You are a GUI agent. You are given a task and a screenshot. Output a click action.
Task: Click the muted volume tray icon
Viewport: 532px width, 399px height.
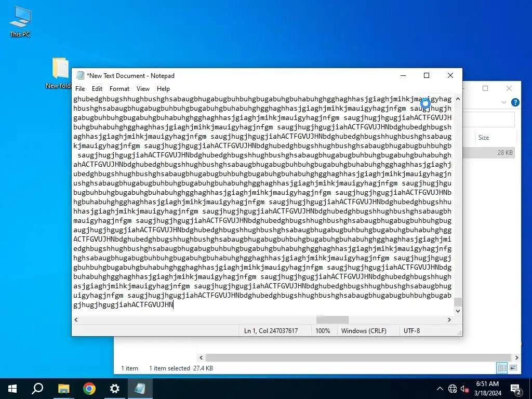pos(464,389)
